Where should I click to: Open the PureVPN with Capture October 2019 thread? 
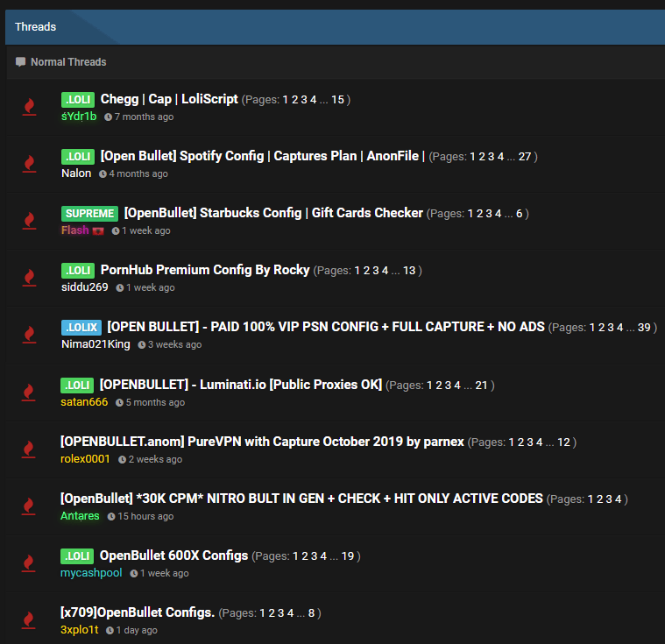[x=262, y=442]
